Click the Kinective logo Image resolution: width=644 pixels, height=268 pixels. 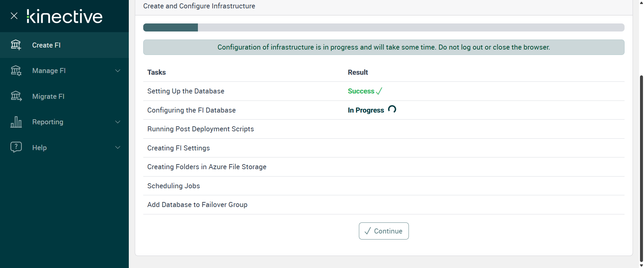pyautogui.click(x=64, y=16)
